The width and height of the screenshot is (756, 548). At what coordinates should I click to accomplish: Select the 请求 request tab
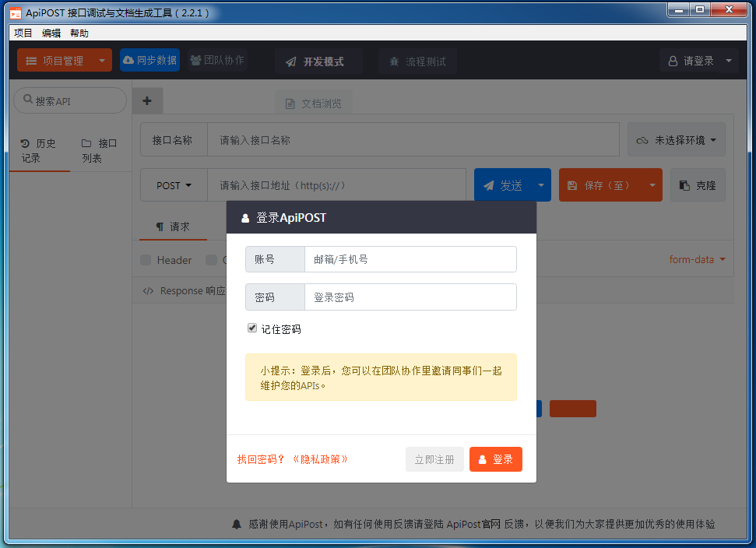(x=173, y=227)
